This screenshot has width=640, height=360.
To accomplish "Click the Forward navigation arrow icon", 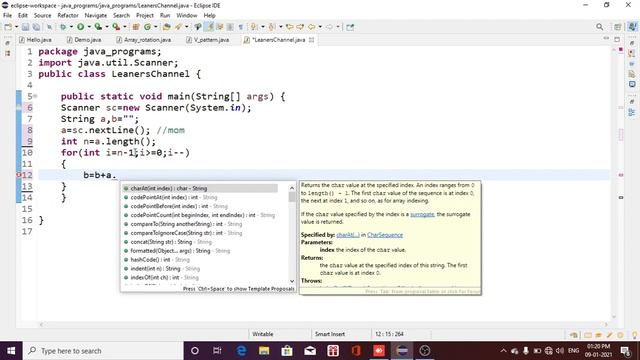I will tap(329, 27).
